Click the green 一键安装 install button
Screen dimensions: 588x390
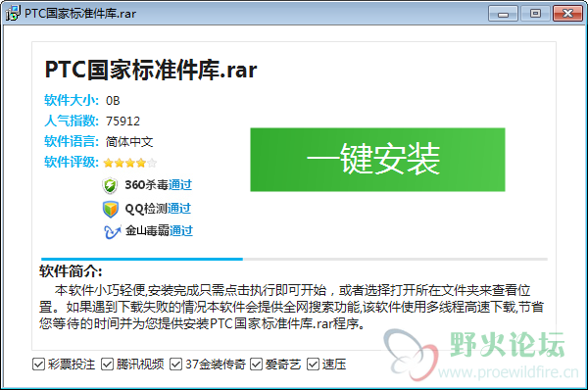point(377,160)
